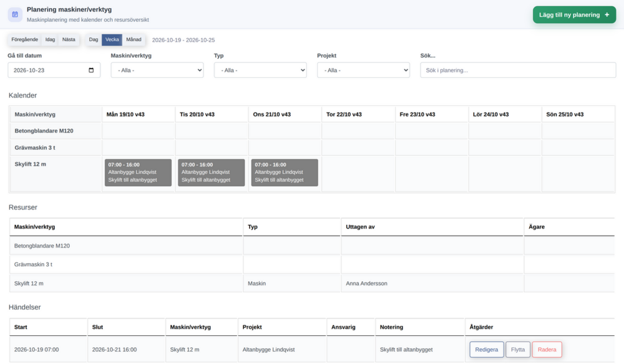
Task: Click the plus icon on Lägg till ny planering
Action: 607,15
